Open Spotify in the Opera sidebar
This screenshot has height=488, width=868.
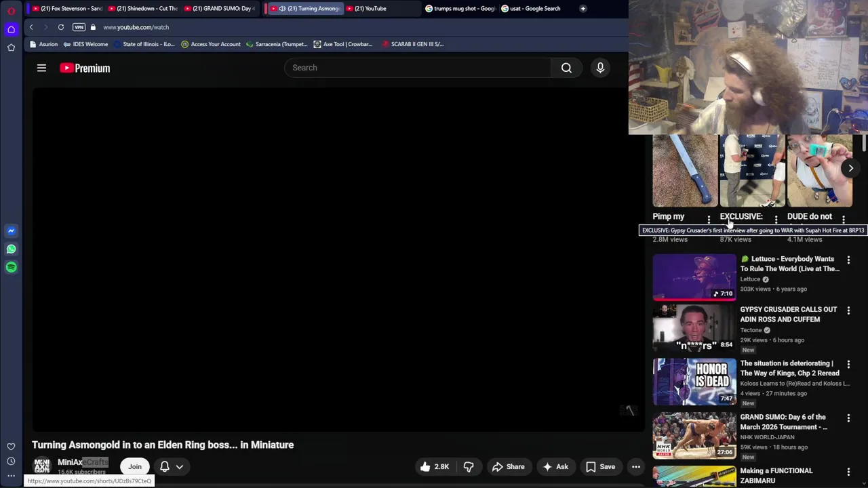11,267
